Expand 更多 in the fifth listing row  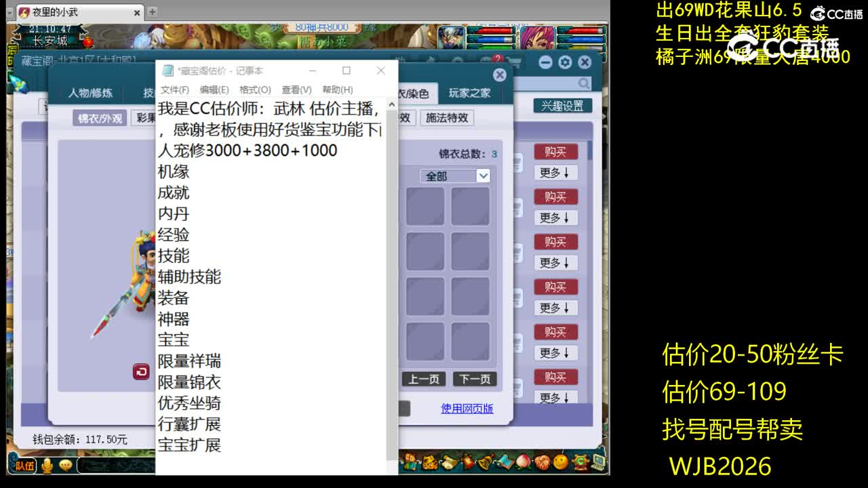pyautogui.click(x=555, y=352)
